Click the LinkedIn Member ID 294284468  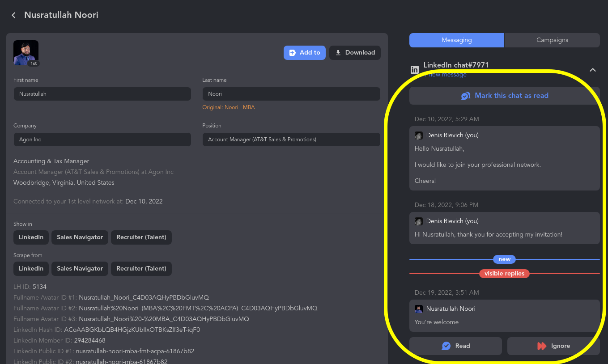click(x=89, y=341)
